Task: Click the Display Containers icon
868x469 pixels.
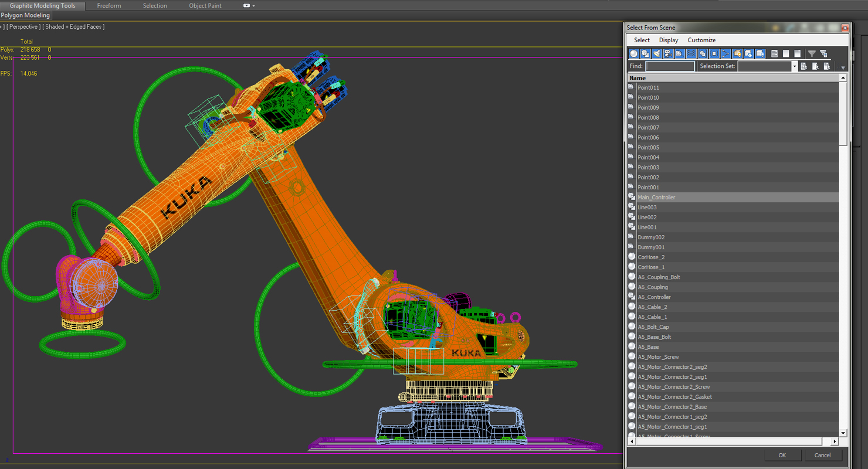Action: (x=737, y=54)
